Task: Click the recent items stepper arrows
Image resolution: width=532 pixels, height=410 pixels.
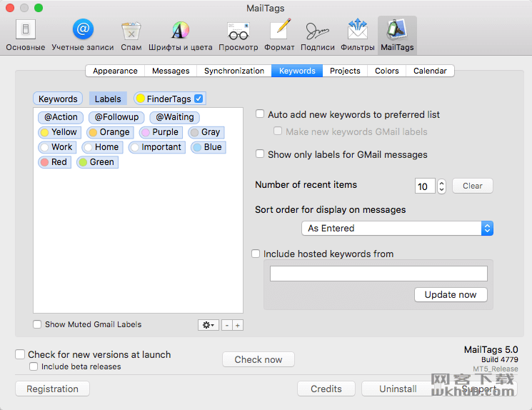Action: click(x=441, y=186)
